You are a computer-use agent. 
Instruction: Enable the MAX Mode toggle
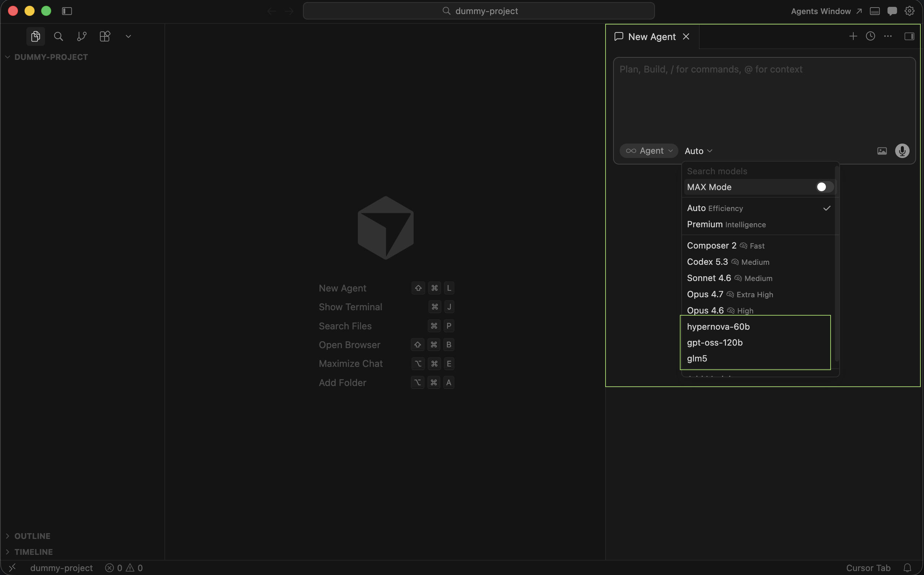click(x=824, y=187)
